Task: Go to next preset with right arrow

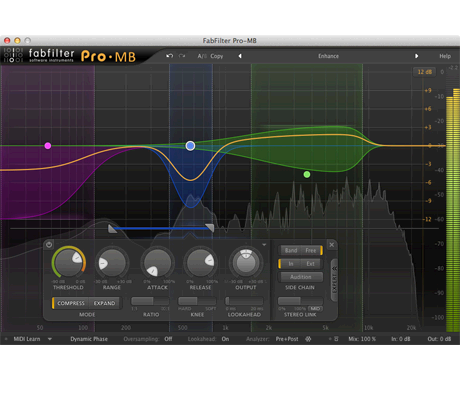Action: tap(416, 56)
